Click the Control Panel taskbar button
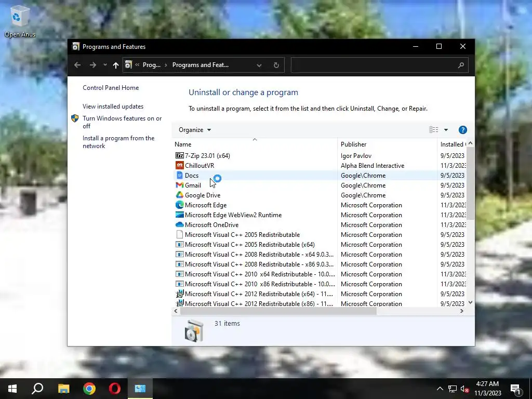The height and width of the screenshot is (399, 532). 140,389
